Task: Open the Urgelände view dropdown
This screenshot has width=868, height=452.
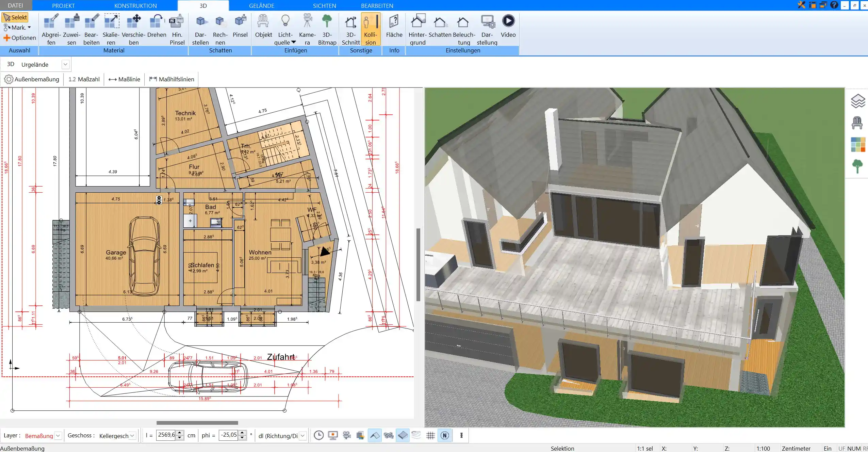Action: tap(65, 64)
